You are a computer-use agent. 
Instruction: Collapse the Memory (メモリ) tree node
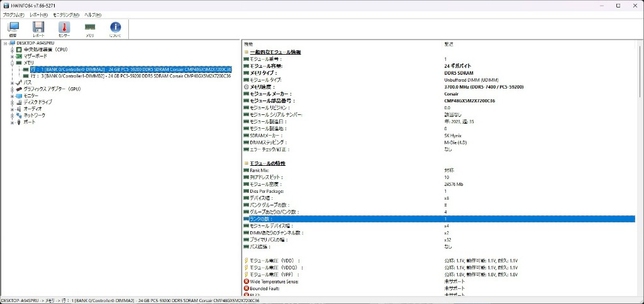12,63
